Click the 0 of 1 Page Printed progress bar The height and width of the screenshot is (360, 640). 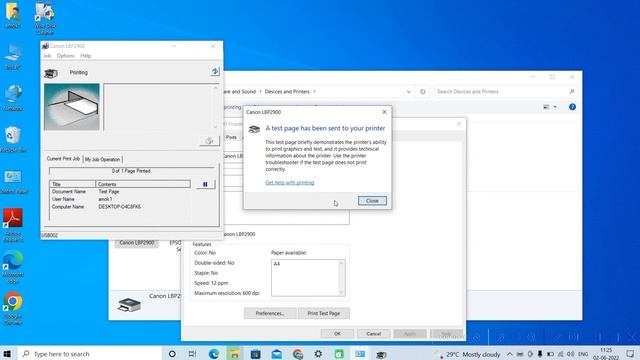(131, 171)
